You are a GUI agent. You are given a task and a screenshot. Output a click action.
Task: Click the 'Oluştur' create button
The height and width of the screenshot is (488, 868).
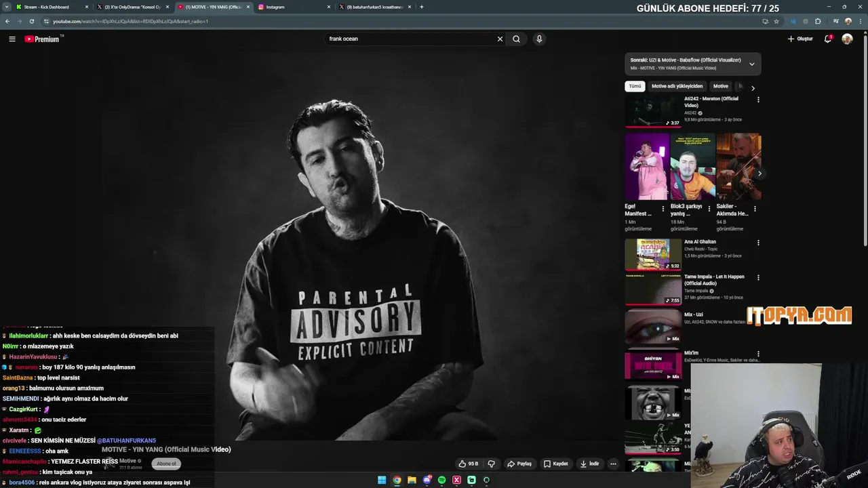pyautogui.click(x=800, y=39)
